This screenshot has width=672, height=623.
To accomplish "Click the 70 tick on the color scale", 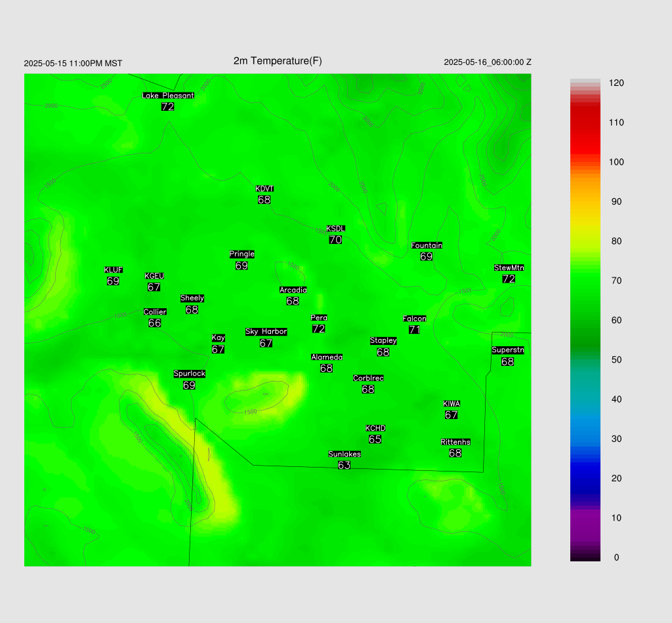I will click(x=616, y=281).
